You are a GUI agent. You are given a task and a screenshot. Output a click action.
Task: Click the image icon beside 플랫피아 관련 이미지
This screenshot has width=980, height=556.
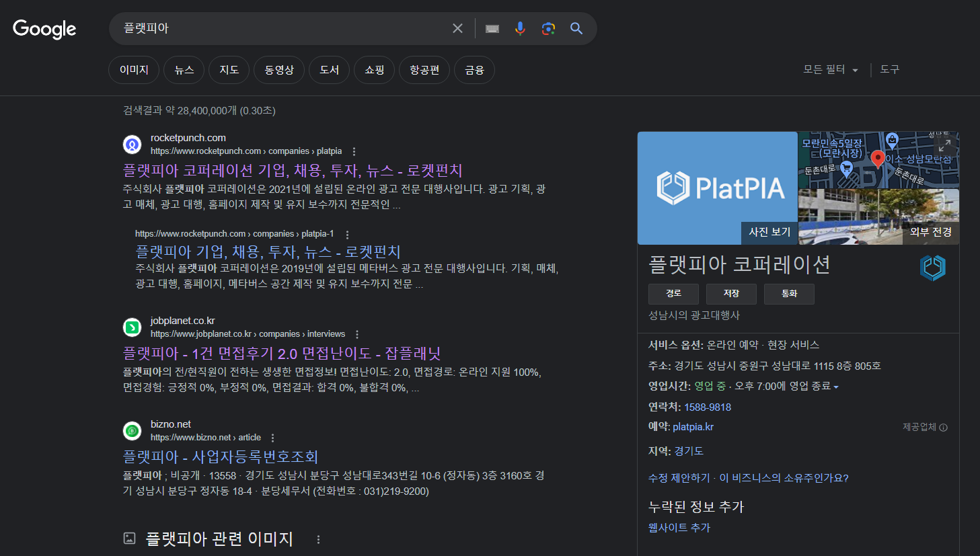pyautogui.click(x=130, y=539)
